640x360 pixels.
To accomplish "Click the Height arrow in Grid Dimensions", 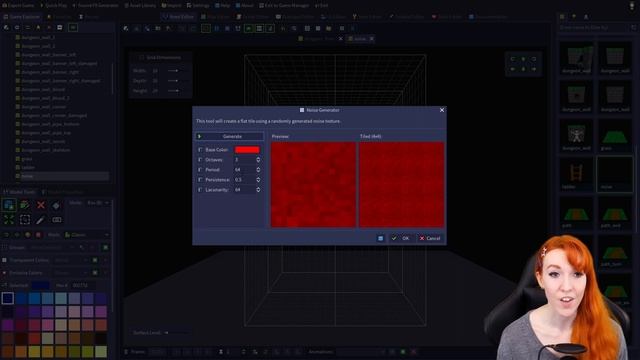I will tap(173, 91).
